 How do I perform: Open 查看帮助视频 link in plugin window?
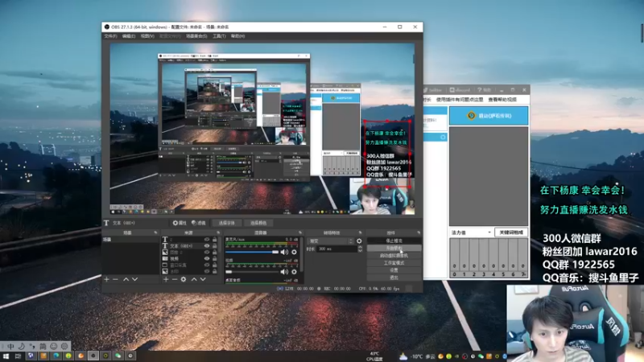(x=502, y=100)
